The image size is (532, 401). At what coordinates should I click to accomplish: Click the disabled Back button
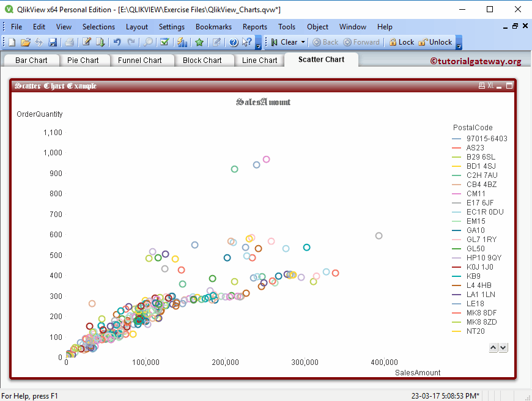tap(324, 43)
